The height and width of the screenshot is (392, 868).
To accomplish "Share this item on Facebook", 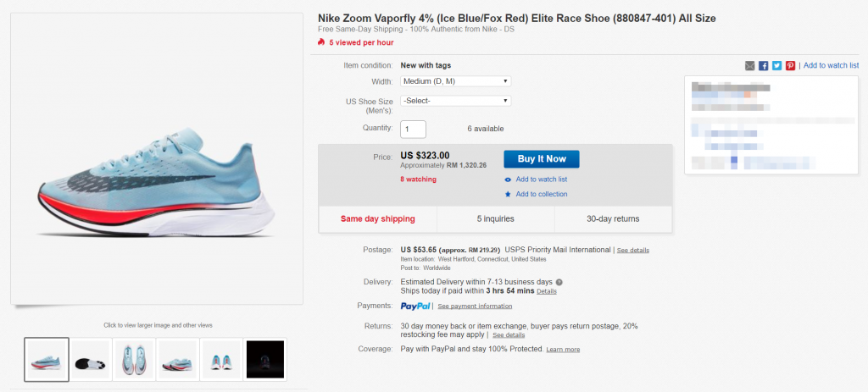I will coord(764,65).
